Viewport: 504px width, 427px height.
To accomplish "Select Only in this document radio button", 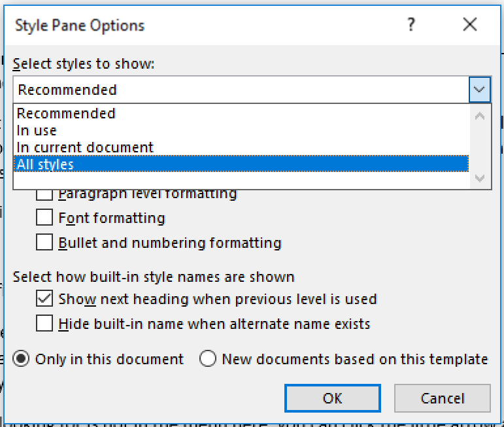I will pos(21,359).
